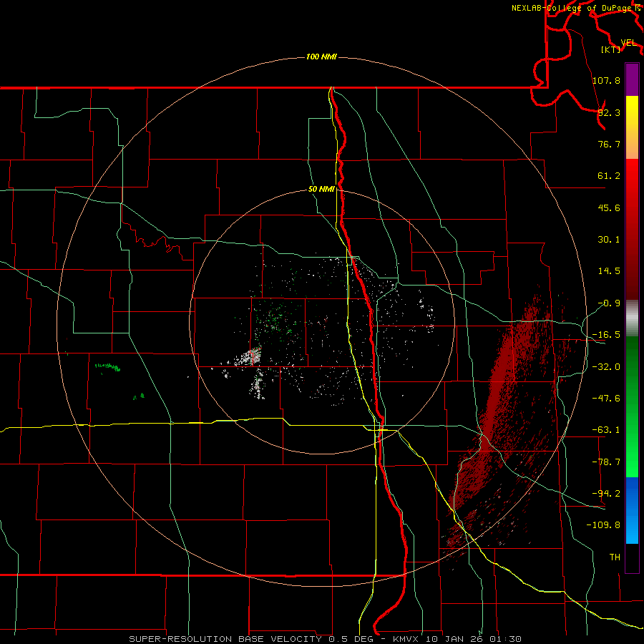The height and width of the screenshot is (644, 644).
Task: Click the -109.8 velocity scale value
Action: click(x=603, y=525)
